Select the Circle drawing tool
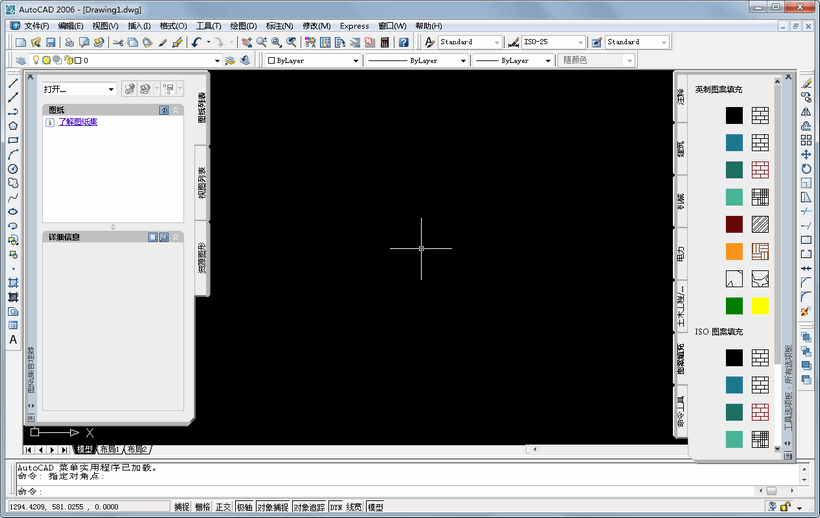 click(13, 169)
